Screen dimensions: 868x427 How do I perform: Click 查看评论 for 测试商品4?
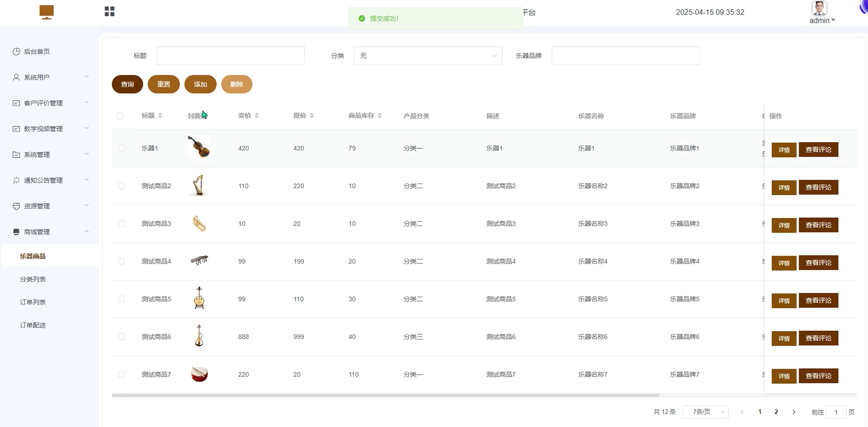[818, 263]
